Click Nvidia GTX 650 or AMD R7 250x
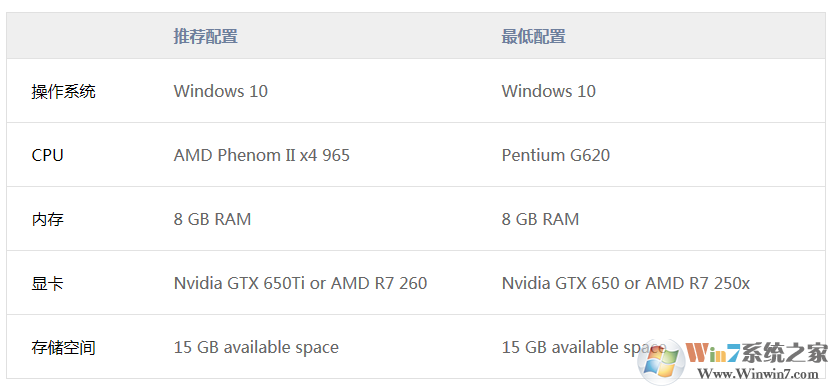835x388 pixels. [x=626, y=283]
